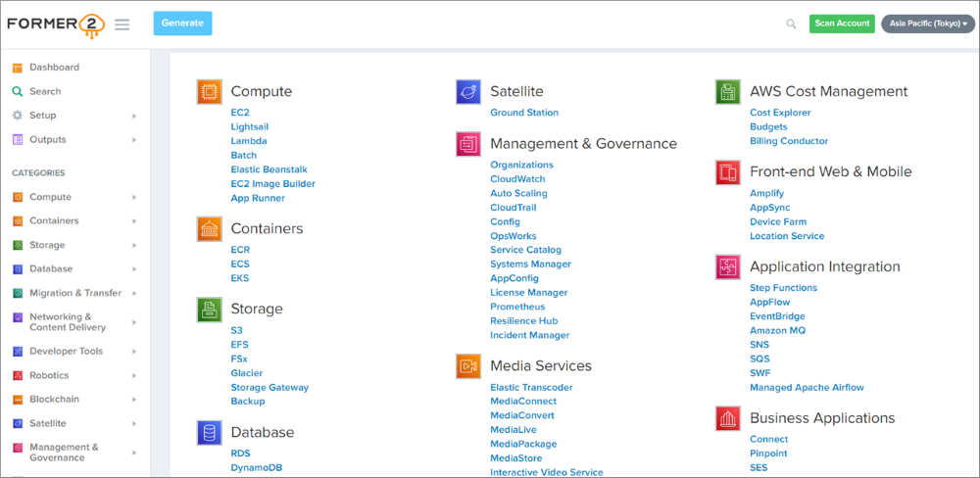Click the hamburger menu icon beside logo
The image size is (980, 478).
[122, 24]
